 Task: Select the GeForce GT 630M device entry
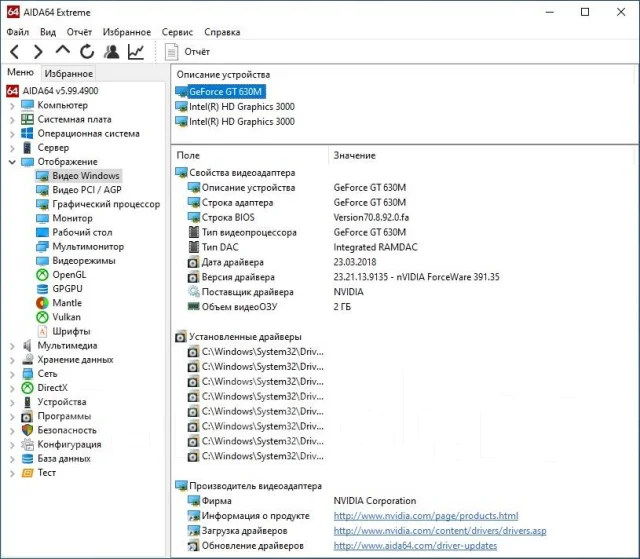pos(220,91)
